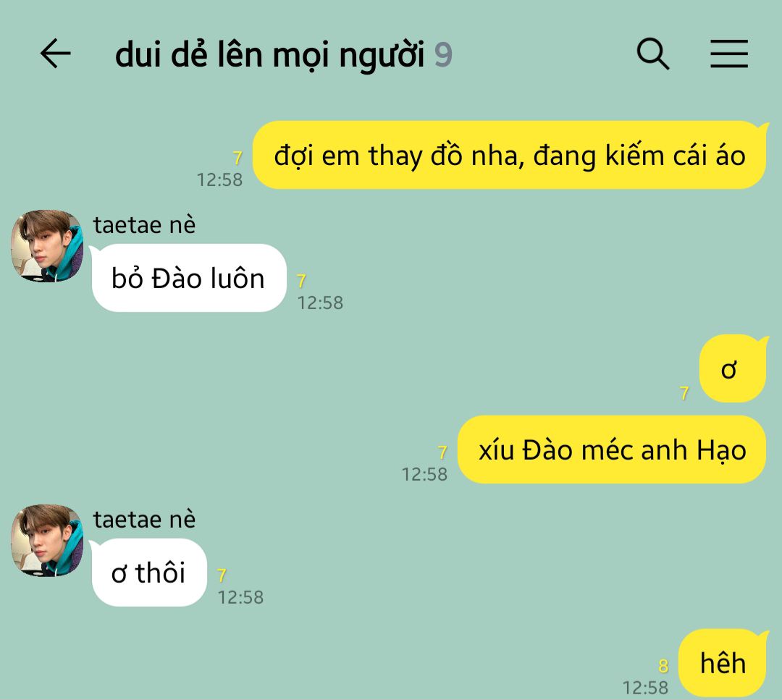The image size is (782, 700).
Task: Tap the back arrow icon
Action: click(x=55, y=54)
